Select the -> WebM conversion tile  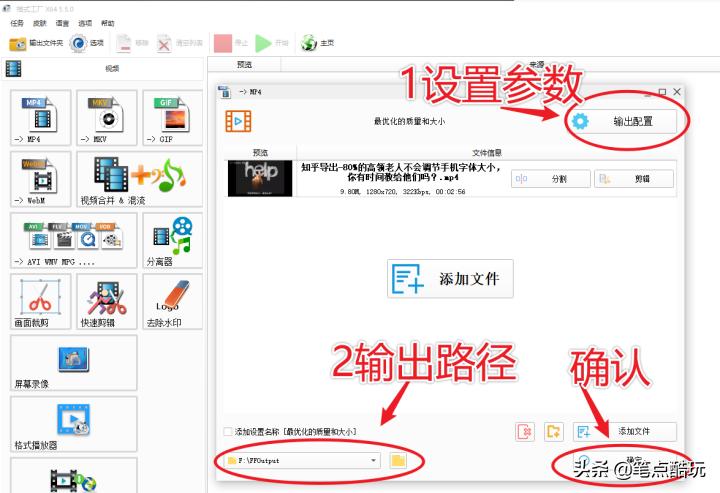click(x=41, y=179)
